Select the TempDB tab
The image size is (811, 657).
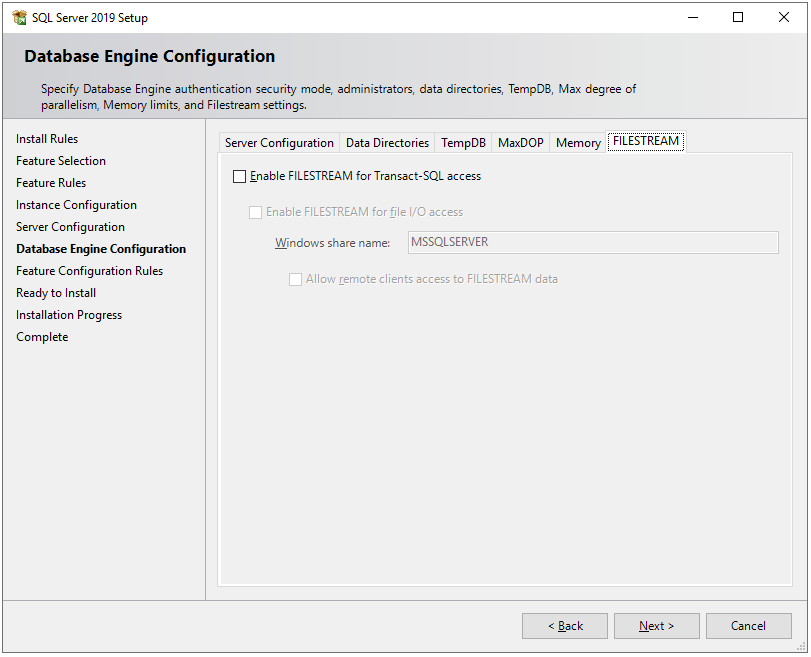coord(463,143)
